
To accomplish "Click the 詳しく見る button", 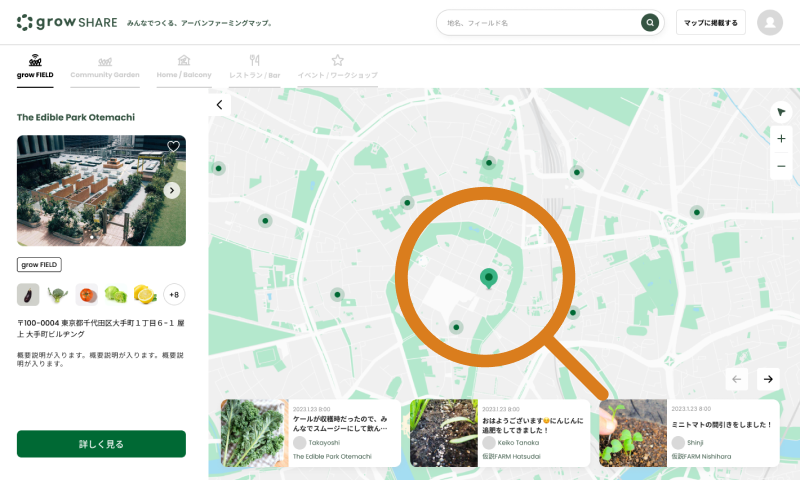I will [x=101, y=444].
